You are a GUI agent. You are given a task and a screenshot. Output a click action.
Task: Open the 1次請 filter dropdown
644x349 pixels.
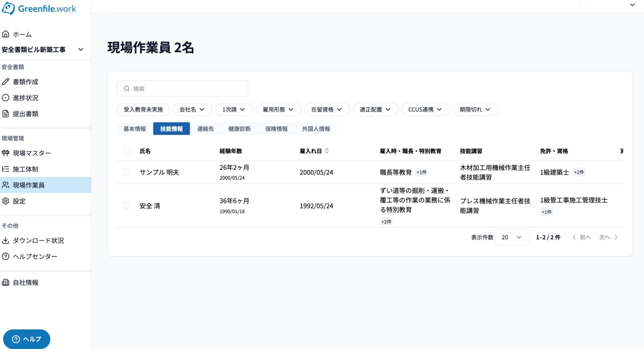point(234,109)
